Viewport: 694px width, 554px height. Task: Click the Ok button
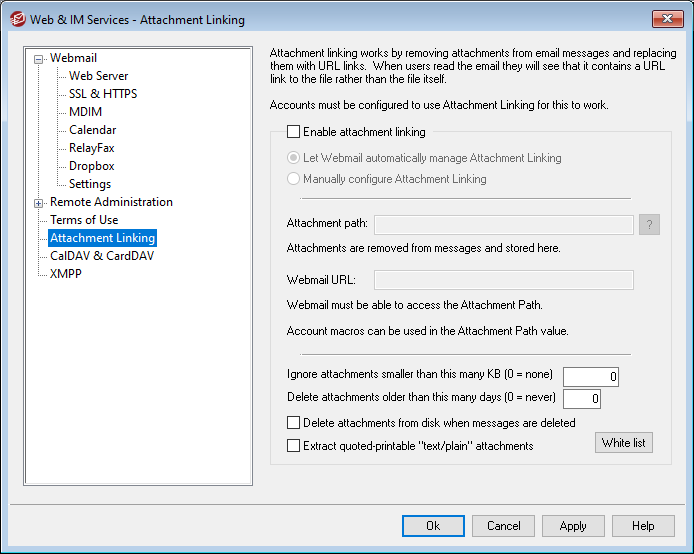[433, 526]
